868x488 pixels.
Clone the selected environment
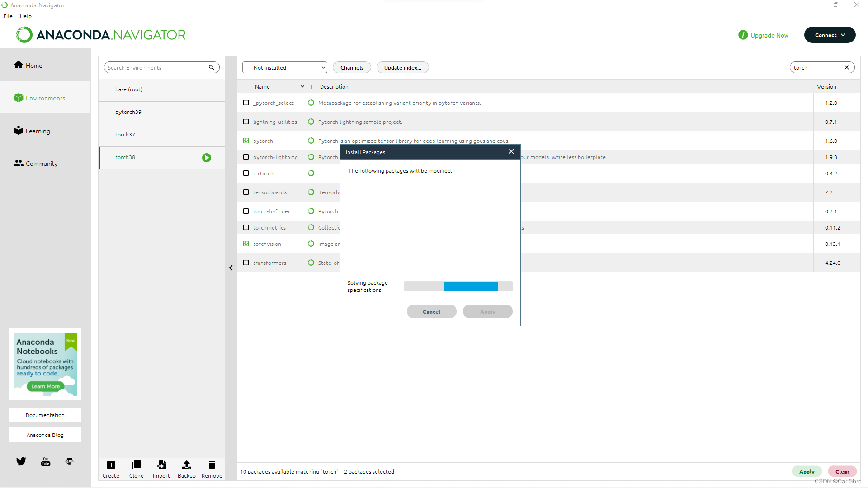[136, 469]
